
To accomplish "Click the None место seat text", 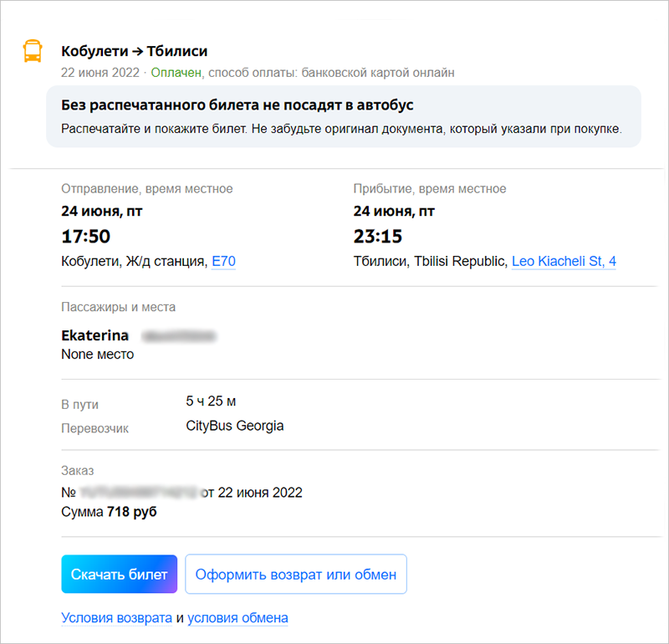I will click(x=97, y=354).
